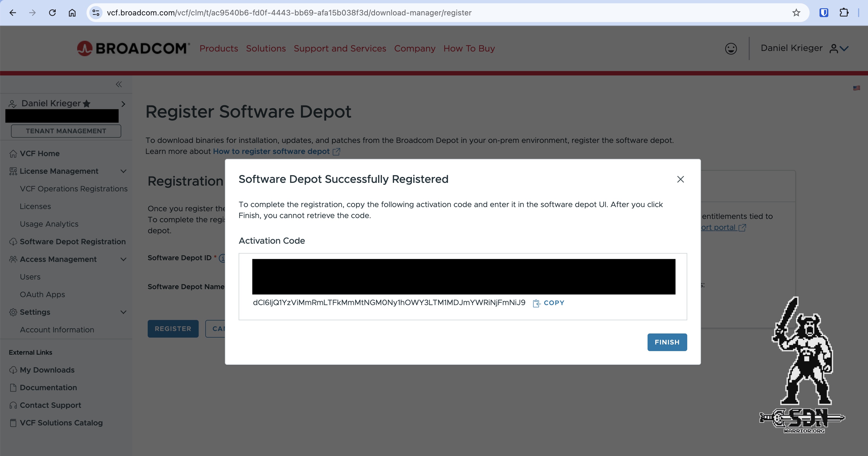Click the Software Depot Registration cloud icon

point(13,241)
